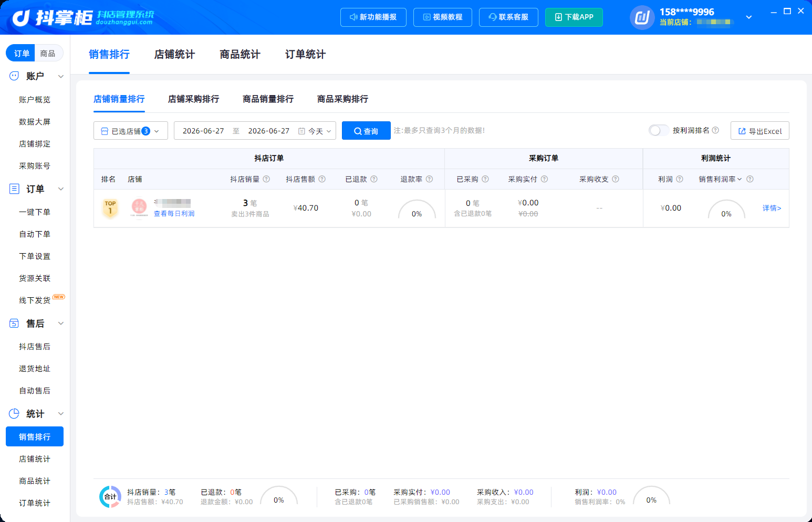Open the account dropdown arrow in header

click(x=749, y=17)
